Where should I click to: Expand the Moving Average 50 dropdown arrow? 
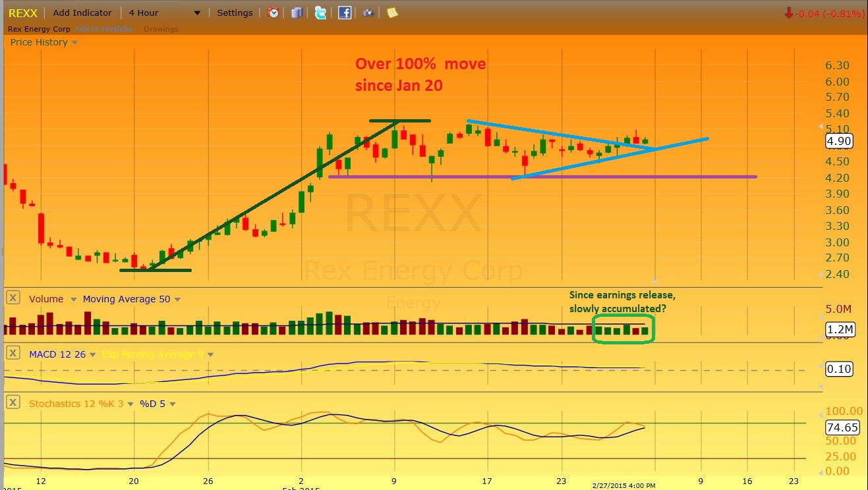[179, 300]
